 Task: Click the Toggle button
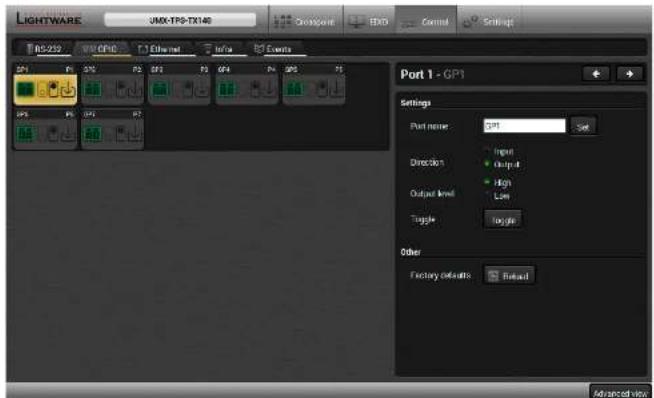[503, 220]
